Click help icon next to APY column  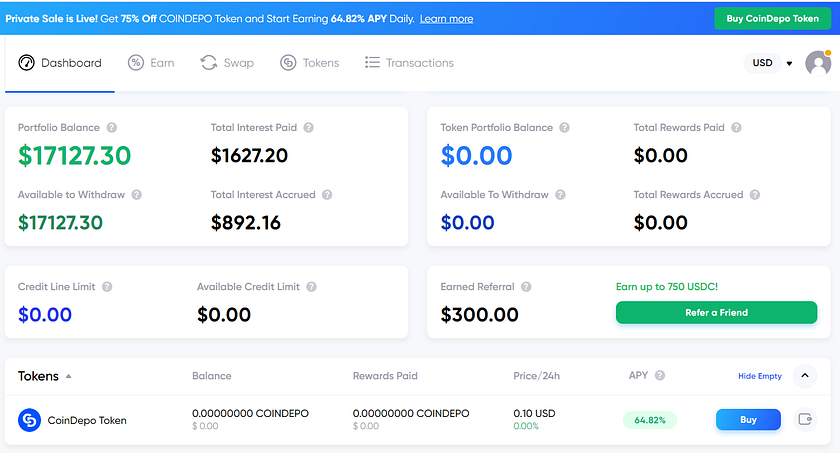pyautogui.click(x=660, y=375)
